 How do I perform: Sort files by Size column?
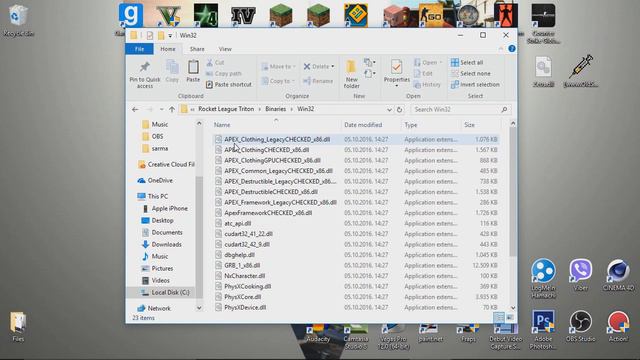click(469, 125)
